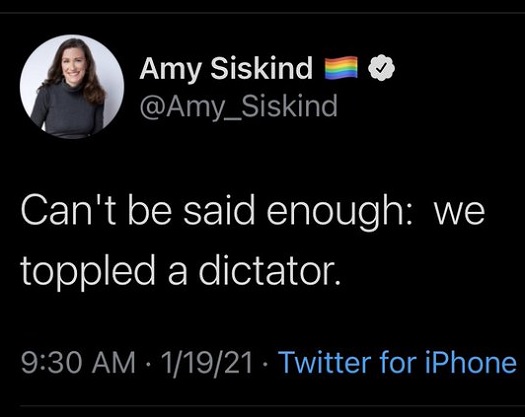The width and height of the screenshot is (525, 417).
Task: Click the 9:30 AM timestamp
Action: click(x=78, y=362)
